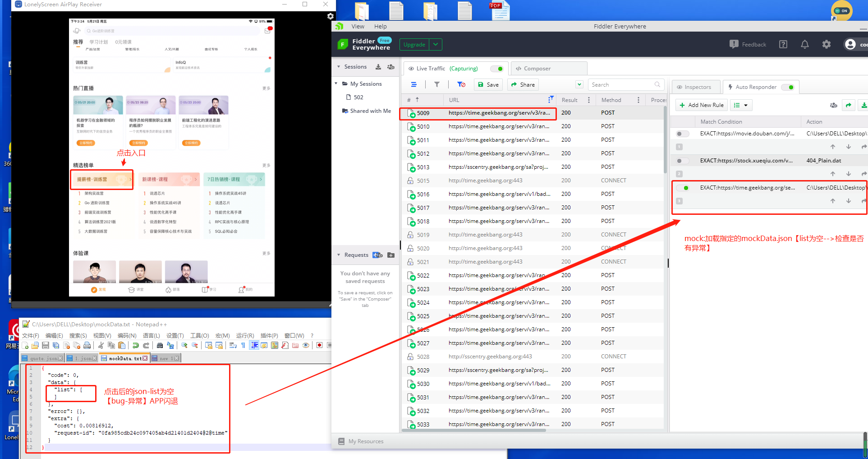Open the Fiddler user account avatar
868x459 pixels.
[x=850, y=44]
